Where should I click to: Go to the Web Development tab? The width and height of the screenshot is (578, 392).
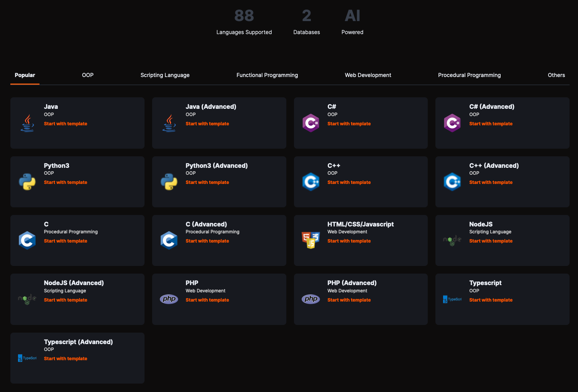[x=368, y=75]
